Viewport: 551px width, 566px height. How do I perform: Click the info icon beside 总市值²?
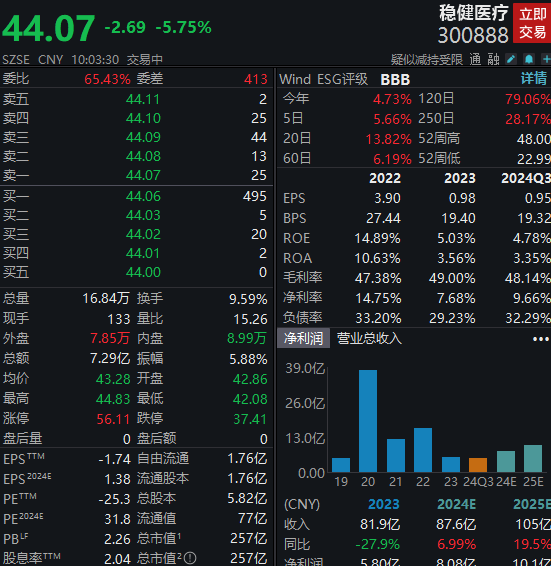190,558
